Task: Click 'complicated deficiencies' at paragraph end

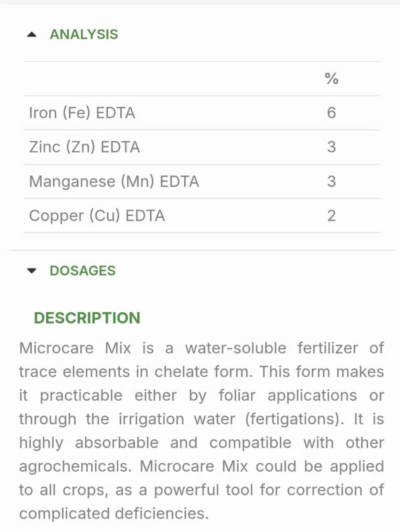Action: 114,514
